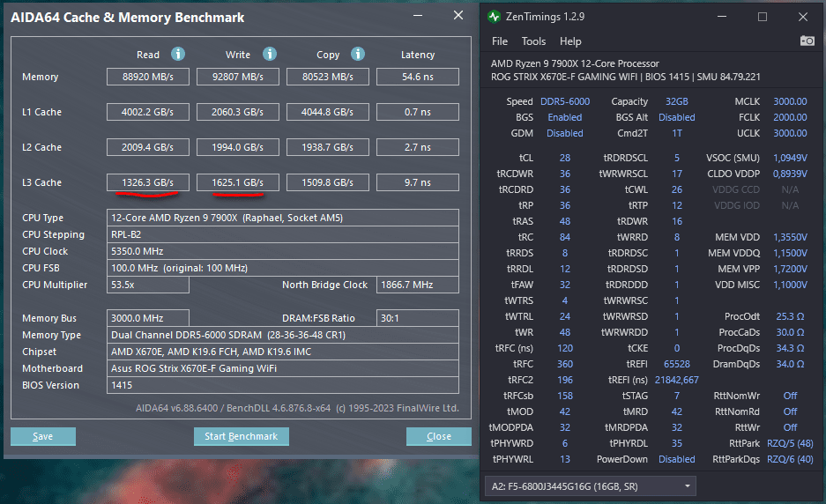Click the CPU Stepping RPL-B2 field
The width and height of the screenshot is (826, 504).
(x=283, y=234)
